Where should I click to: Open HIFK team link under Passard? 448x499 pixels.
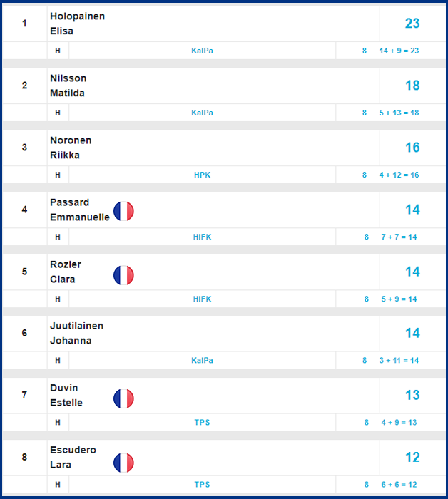tap(202, 237)
